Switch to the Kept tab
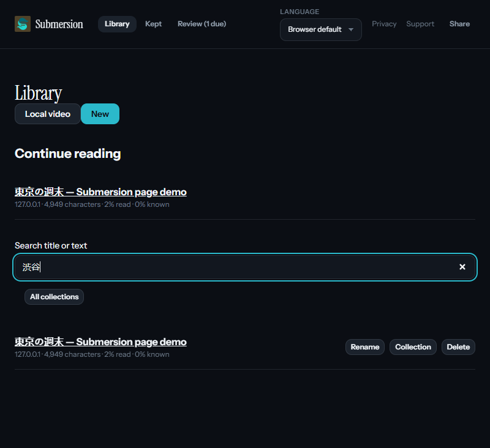 pos(154,24)
